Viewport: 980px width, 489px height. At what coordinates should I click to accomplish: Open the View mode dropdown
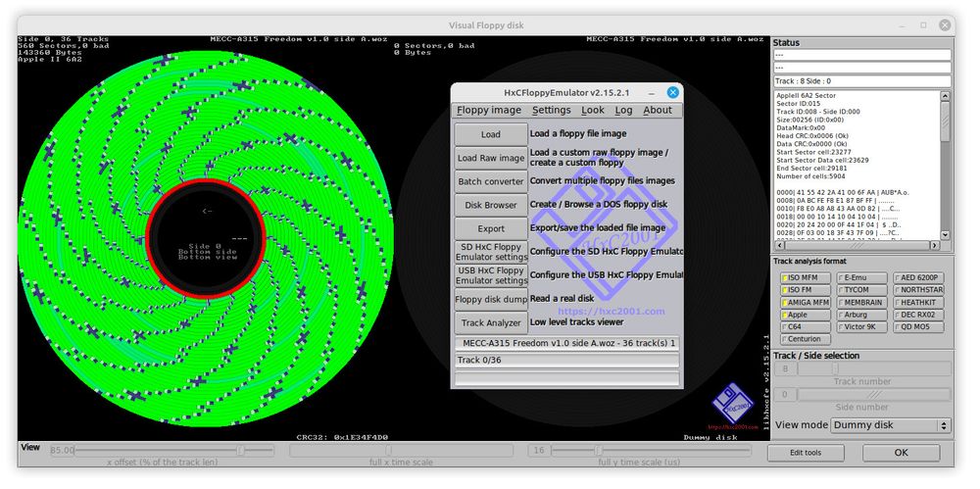pos(890,425)
